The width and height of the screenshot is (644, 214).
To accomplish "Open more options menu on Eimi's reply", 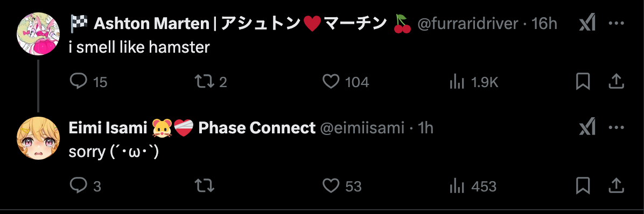I will pyautogui.click(x=617, y=128).
